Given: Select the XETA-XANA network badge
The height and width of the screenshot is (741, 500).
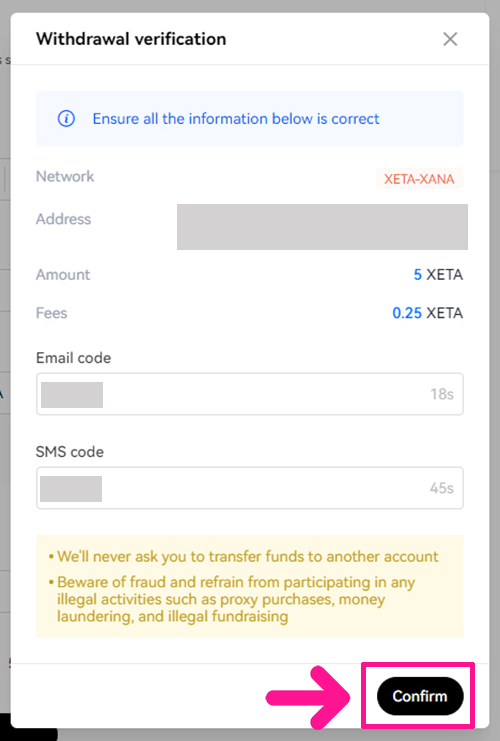Looking at the screenshot, I should [x=419, y=179].
